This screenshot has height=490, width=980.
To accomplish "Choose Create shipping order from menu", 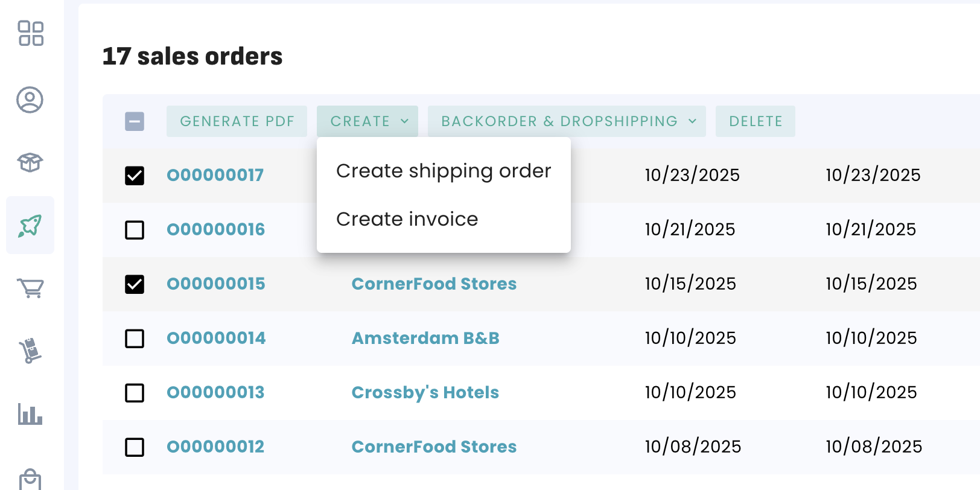I will [x=444, y=171].
